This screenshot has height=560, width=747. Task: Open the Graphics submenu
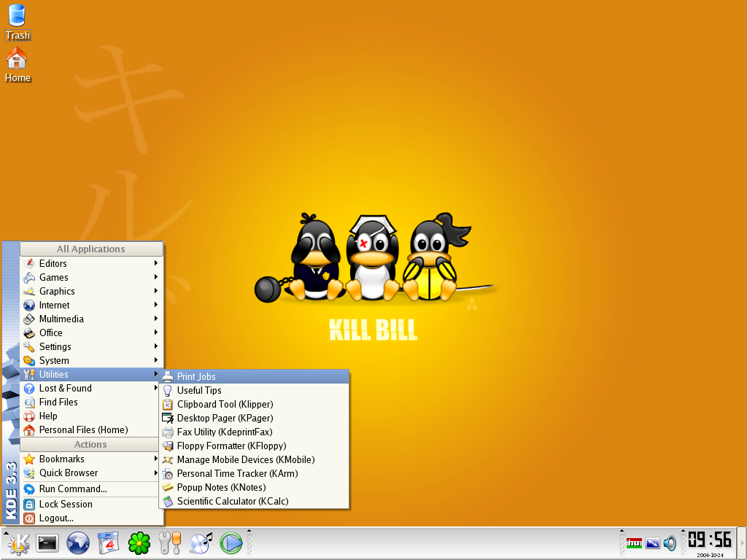click(91, 291)
